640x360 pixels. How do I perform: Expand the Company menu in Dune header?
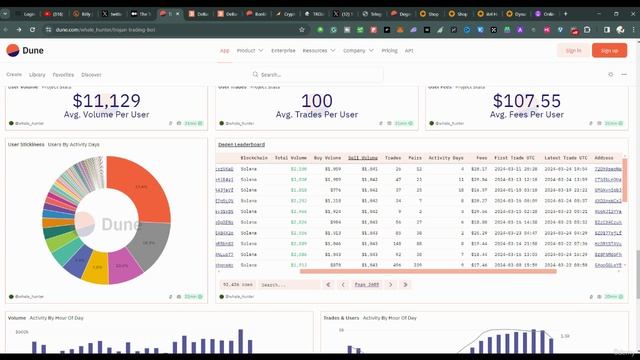tap(358, 51)
